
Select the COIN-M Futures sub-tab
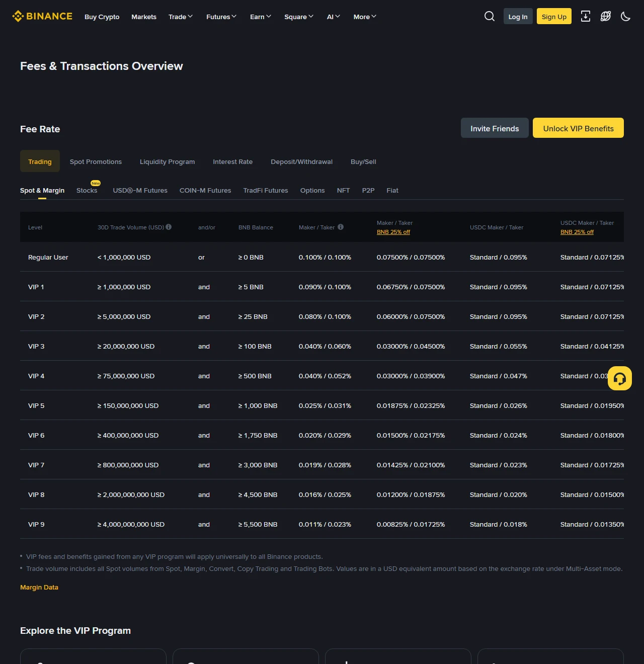pyautogui.click(x=205, y=190)
